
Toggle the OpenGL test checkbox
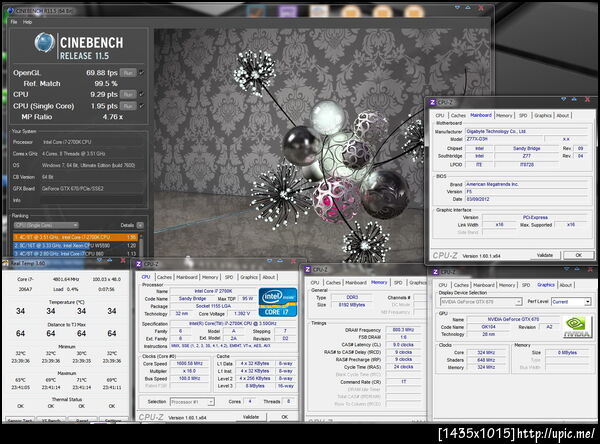(141, 73)
